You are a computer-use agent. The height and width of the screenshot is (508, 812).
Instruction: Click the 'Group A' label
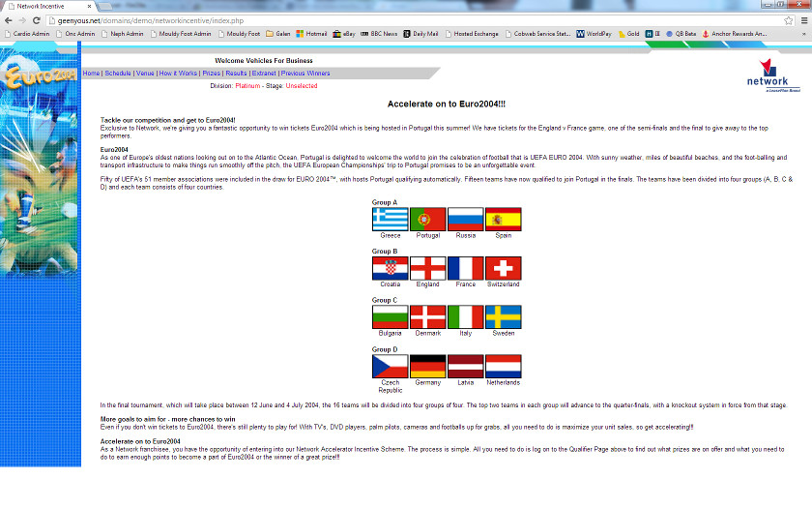pos(385,202)
